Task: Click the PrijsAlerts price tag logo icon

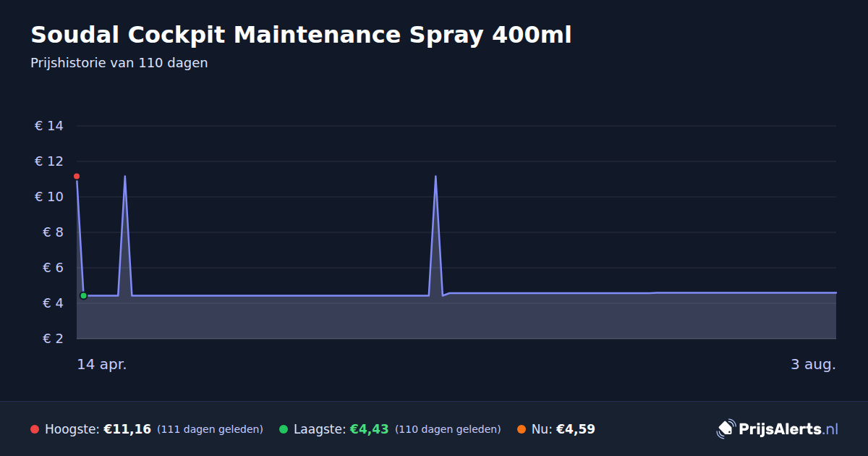Action: (x=726, y=428)
